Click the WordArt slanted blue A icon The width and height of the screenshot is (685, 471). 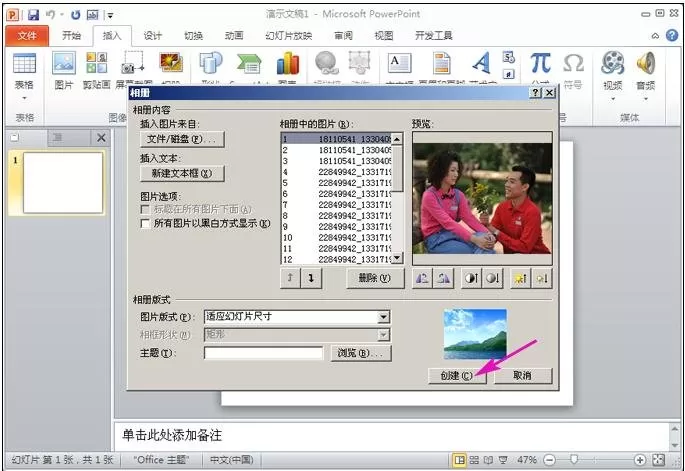click(x=481, y=63)
